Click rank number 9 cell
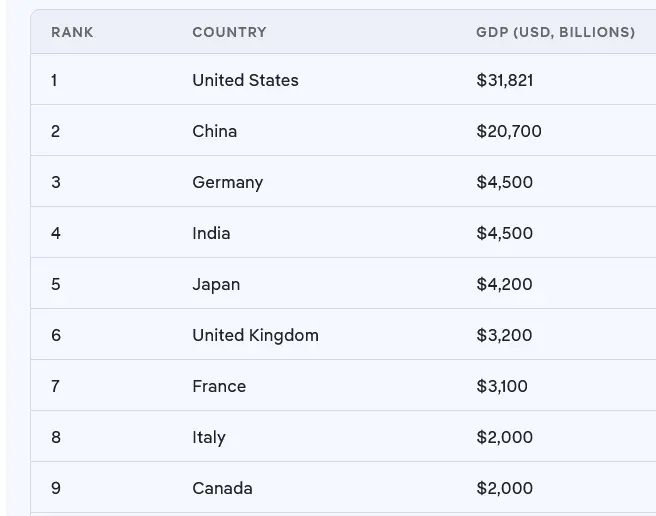Screen dimensions: 656x516 coord(55,488)
